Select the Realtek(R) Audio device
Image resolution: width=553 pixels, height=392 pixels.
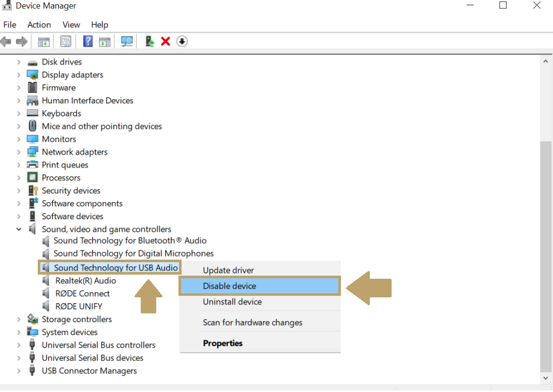coord(85,281)
